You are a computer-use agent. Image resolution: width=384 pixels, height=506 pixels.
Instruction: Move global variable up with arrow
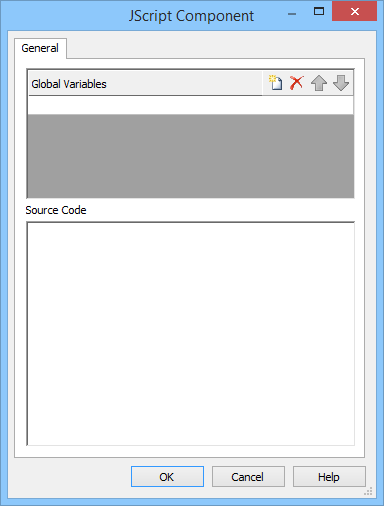tap(319, 83)
